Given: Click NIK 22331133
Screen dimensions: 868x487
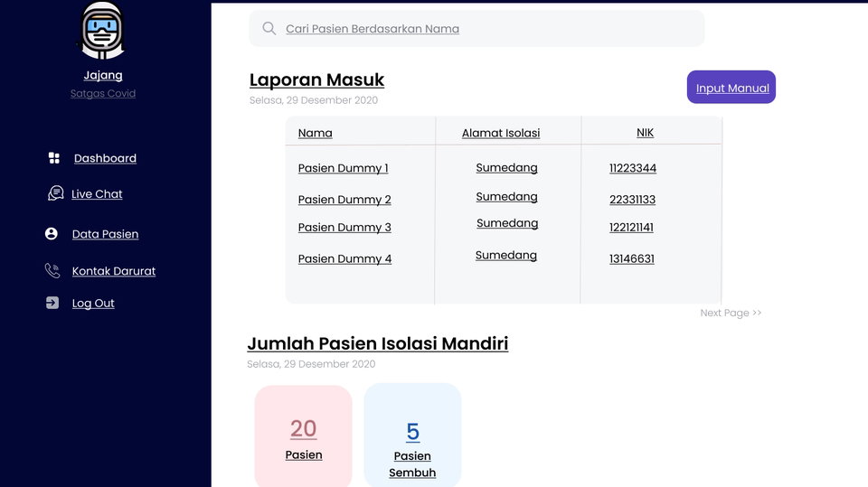Looking at the screenshot, I should click(x=632, y=199).
